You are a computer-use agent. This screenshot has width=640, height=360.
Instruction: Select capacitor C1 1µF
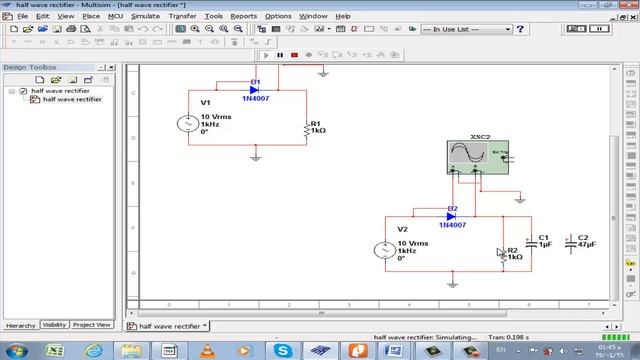(x=531, y=244)
